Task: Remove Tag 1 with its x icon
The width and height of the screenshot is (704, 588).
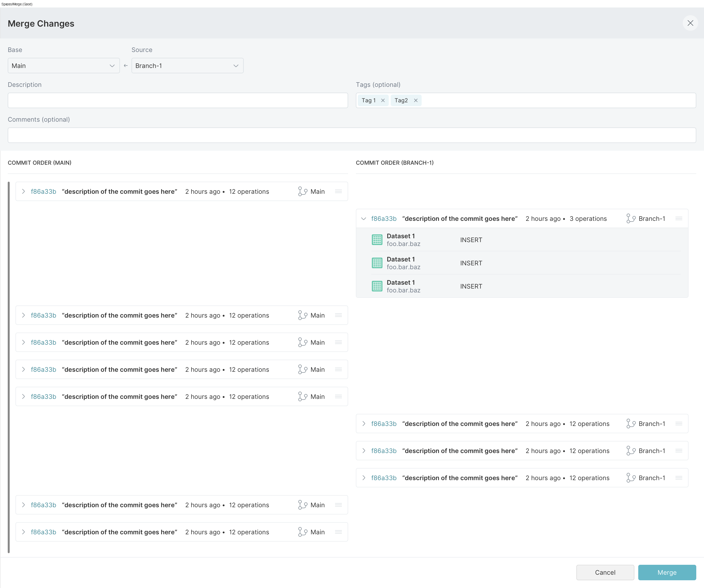Action: click(x=383, y=100)
